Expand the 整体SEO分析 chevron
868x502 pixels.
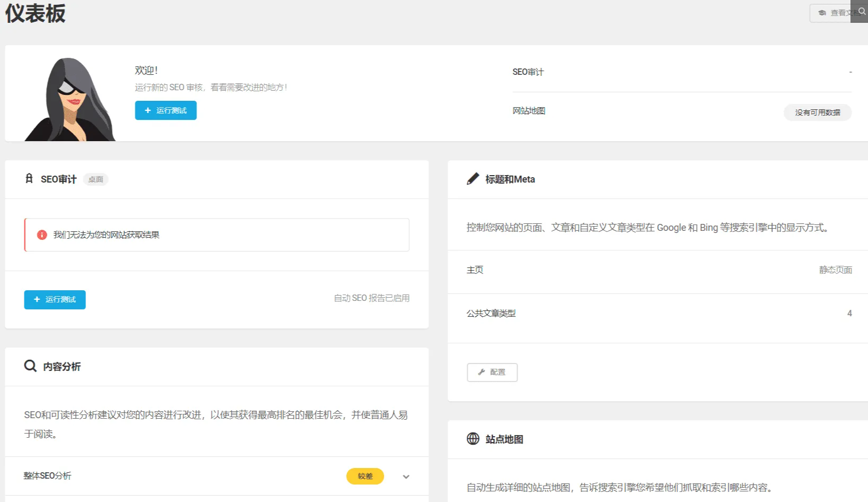[x=406, y=477]
